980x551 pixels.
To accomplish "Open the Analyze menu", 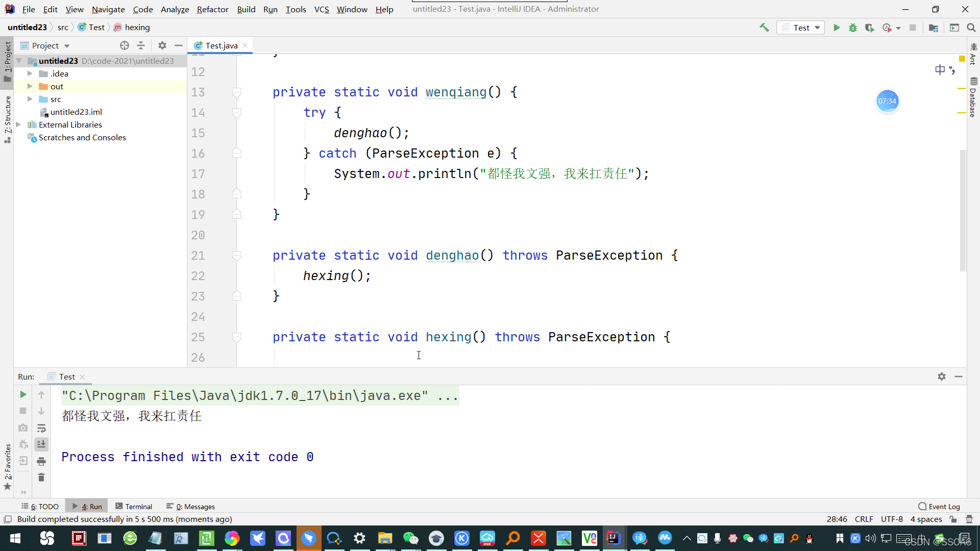I will pos(175,9).
